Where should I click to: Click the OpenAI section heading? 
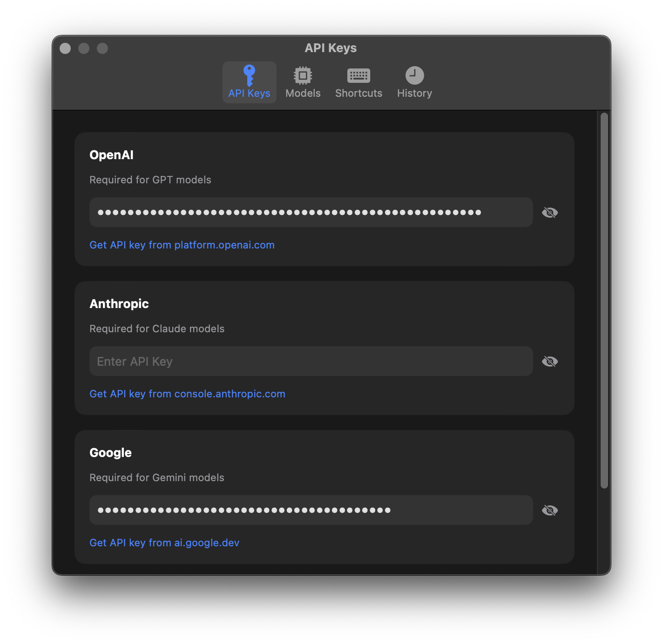(x=111, y=155)
